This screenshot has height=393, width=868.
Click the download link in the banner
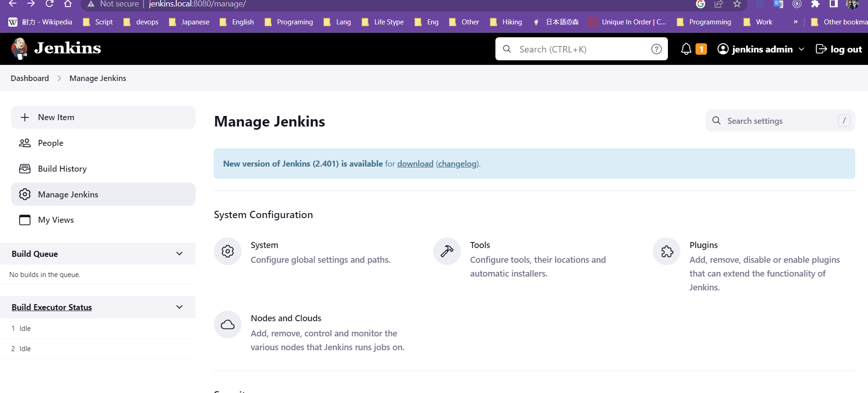point(415,164)
